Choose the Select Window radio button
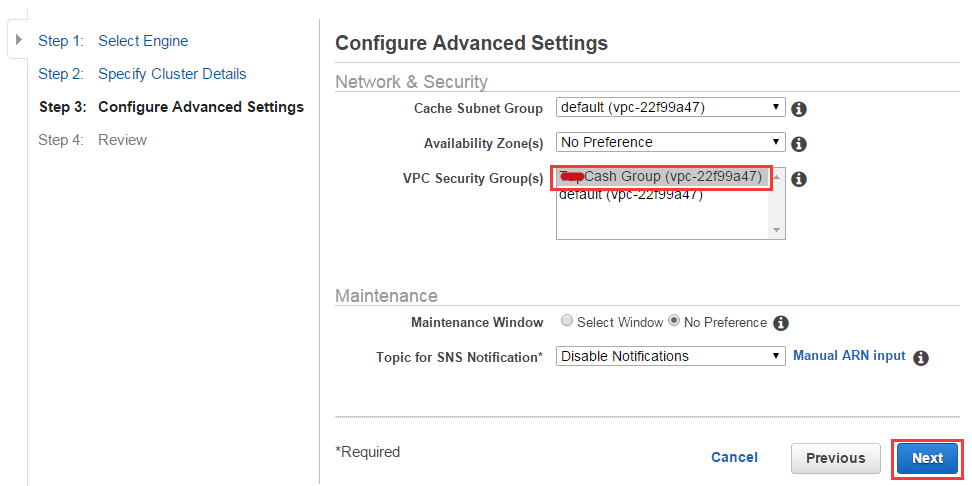The width and height of the screenshot is (972, 486). [566, 321]
